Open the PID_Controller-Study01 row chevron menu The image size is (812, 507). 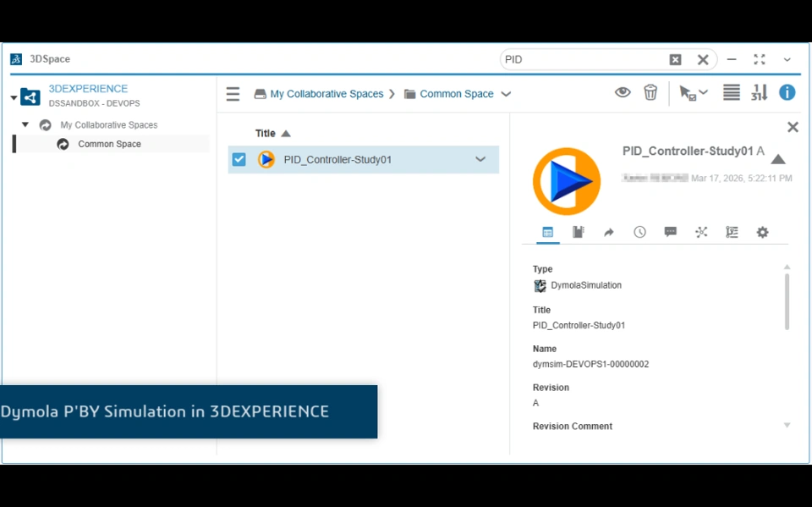480,159
